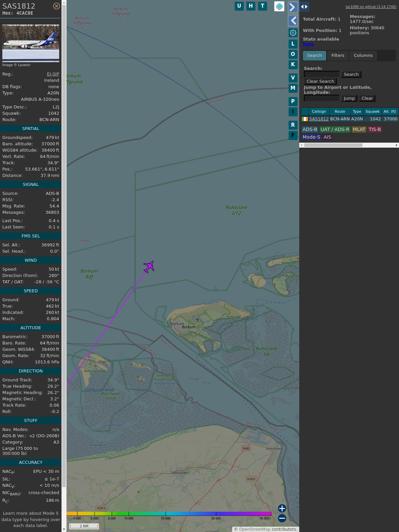Click the H map button

click(251, 6)
